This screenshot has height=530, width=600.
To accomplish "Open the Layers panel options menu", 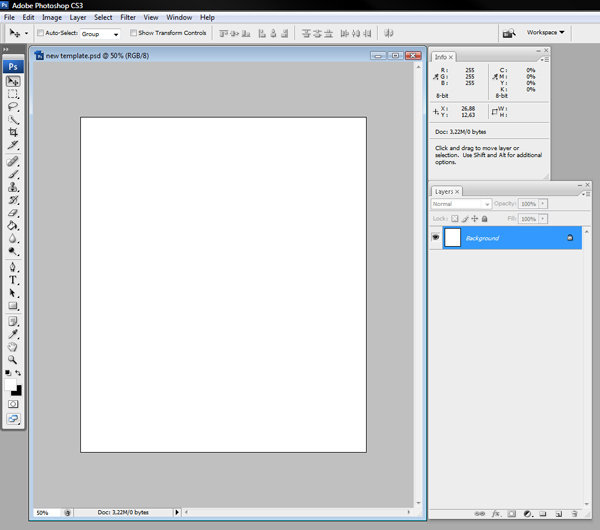I will click(587, 194).
